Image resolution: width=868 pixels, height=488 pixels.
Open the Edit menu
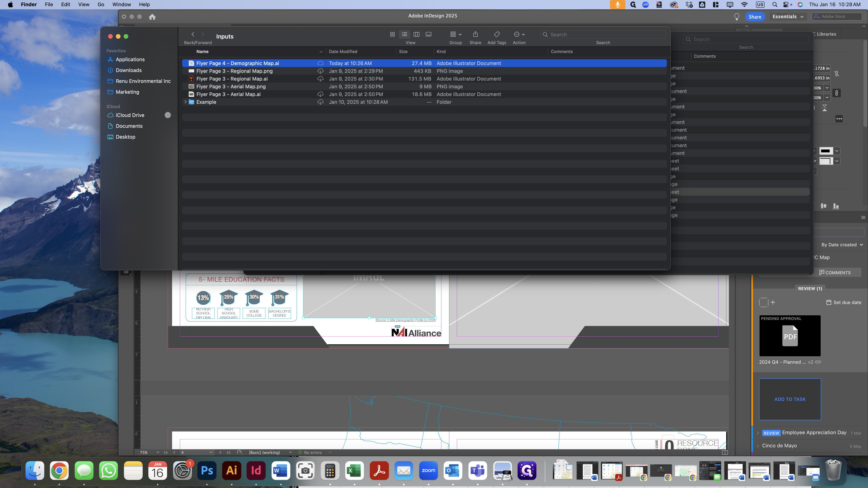66,4
